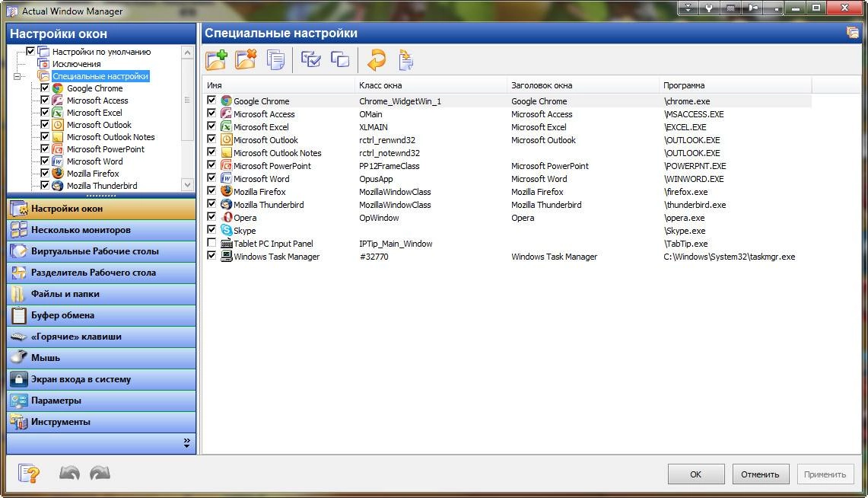Click the overlapping-windows toolbar icon

click(x=339, y=59)
